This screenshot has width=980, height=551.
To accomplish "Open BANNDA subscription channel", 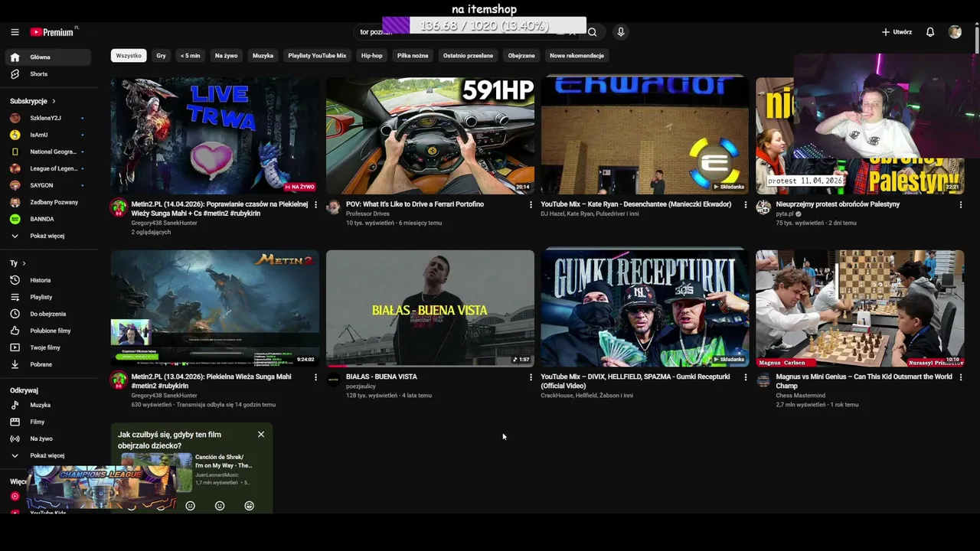I will tap(48, 219).
